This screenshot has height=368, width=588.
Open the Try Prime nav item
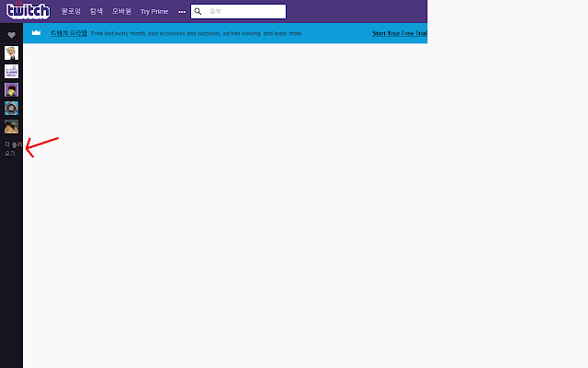click(x=154, y=12)
